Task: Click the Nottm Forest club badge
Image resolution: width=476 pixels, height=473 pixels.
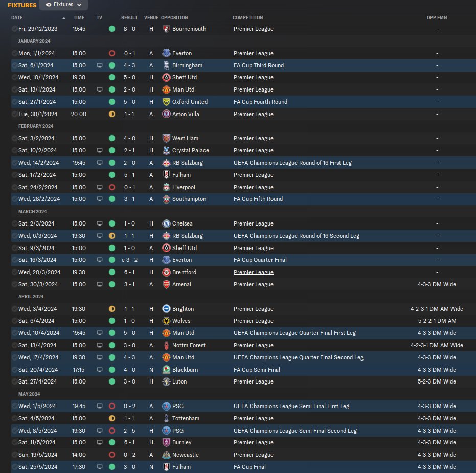Action: [166, 345]
